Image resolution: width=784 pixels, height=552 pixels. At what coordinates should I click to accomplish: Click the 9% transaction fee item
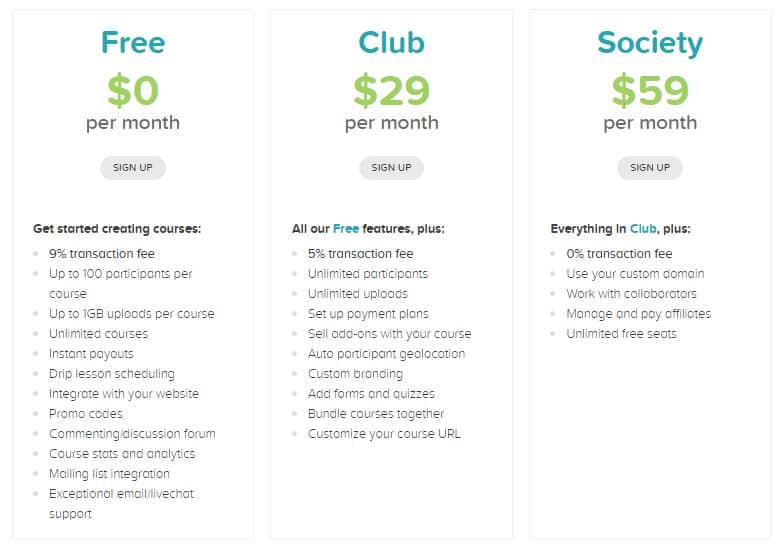(x=102, y=254)
